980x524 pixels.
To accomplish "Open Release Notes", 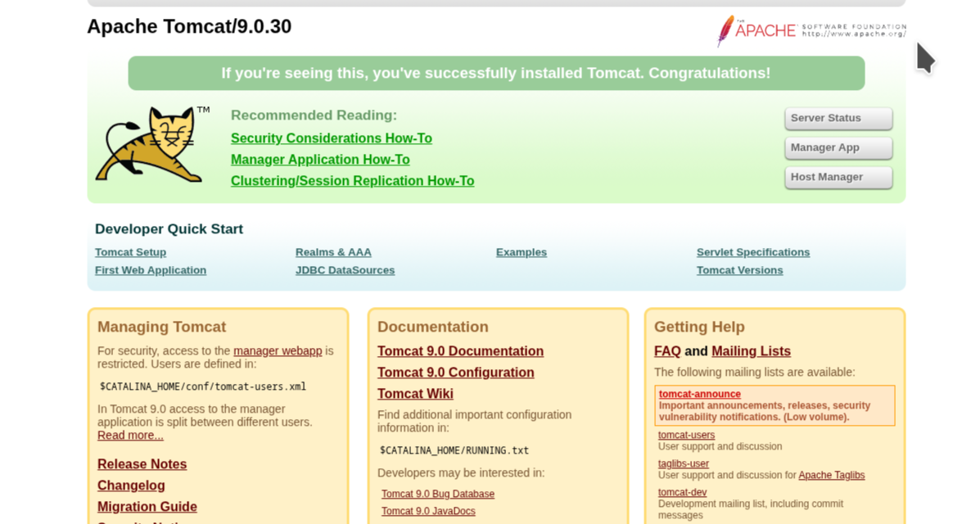I will click(x=142, y=464).
